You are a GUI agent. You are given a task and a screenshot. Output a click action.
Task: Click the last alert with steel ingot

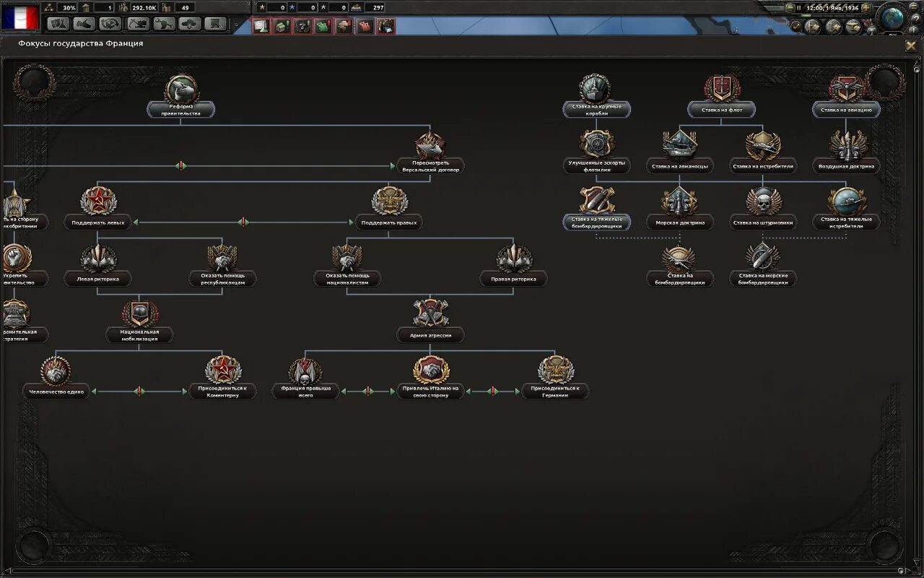click(386, 26)
